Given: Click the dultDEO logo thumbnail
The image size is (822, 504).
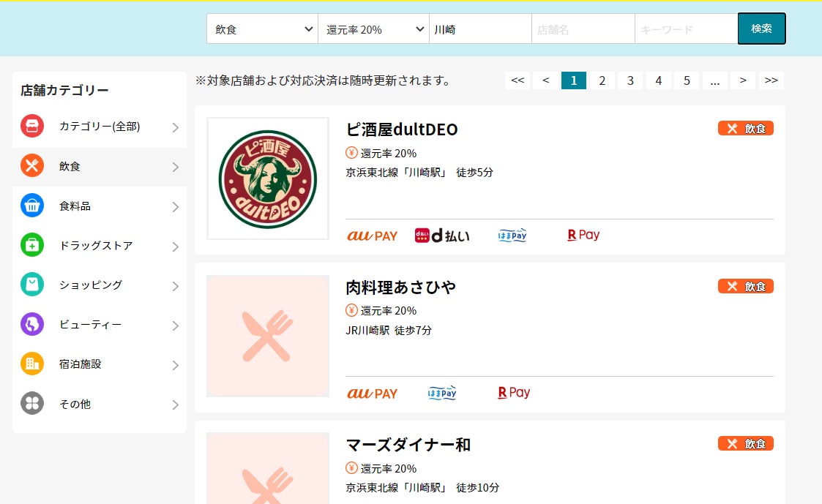Looking at the screenshot, I should 267,178.
